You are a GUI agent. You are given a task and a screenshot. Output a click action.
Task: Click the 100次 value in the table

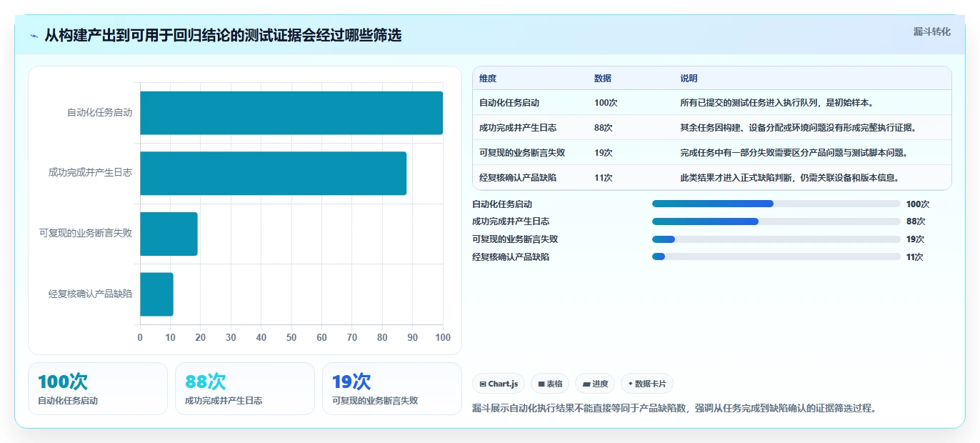606,103
